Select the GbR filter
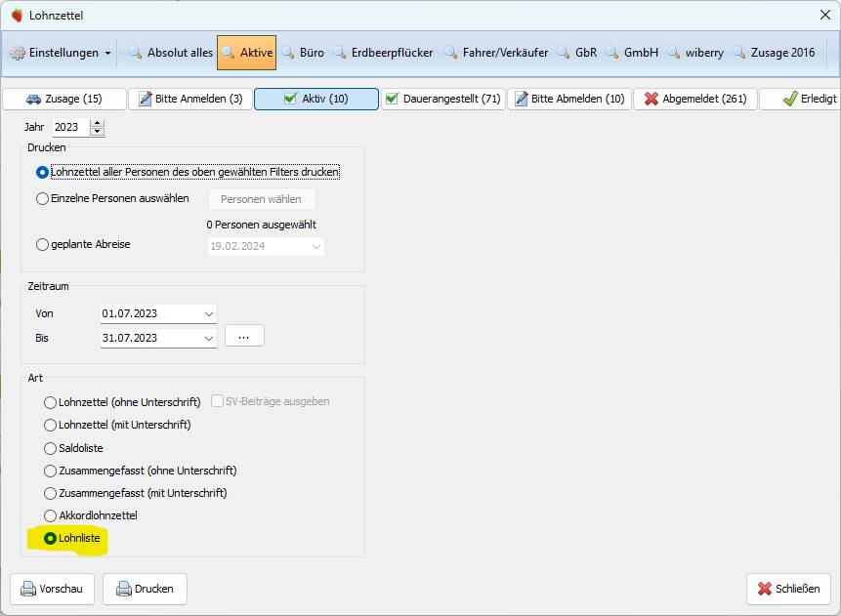Screen dimensions: 841x616 (576, 53)
